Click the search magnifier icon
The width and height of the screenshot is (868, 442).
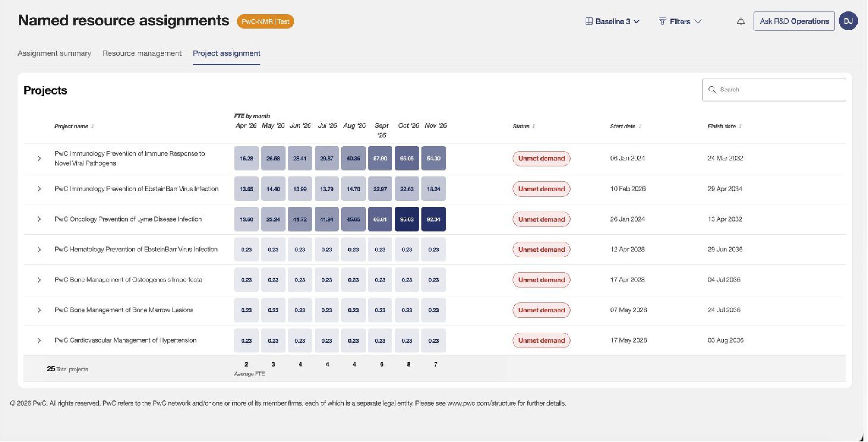tap(712, 90)
